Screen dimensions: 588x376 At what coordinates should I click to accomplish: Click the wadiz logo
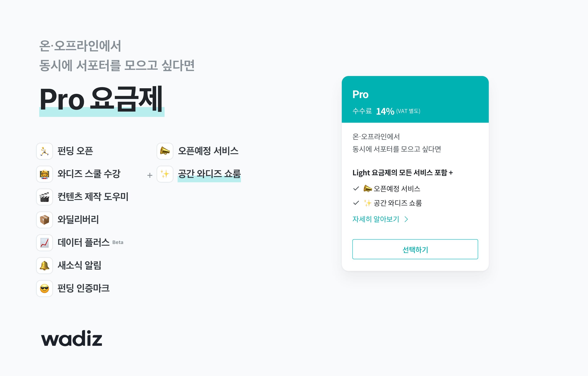pos(71,338)
